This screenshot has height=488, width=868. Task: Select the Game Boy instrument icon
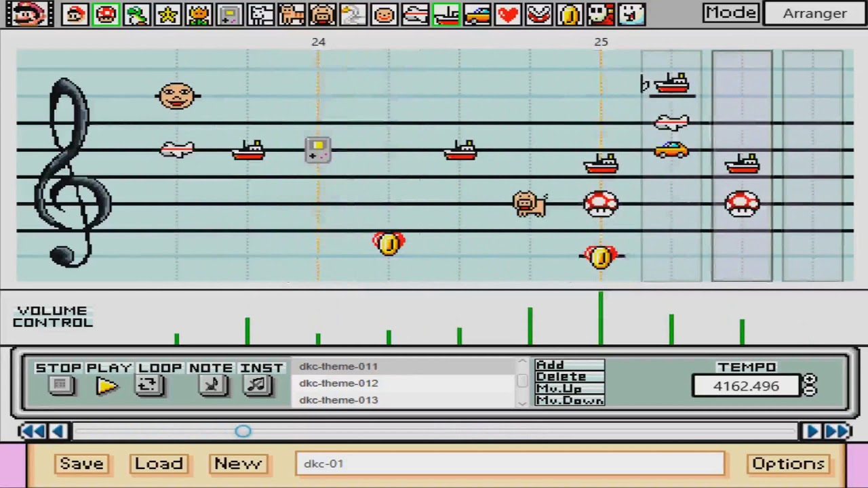click(230, 14)
